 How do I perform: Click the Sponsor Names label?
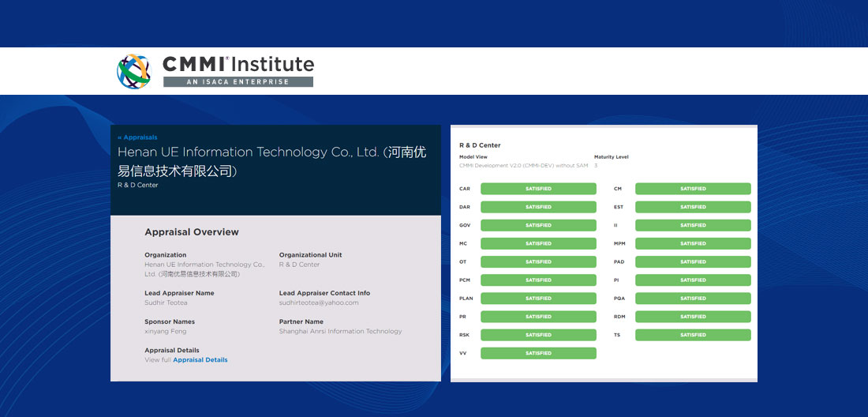(170, 321)
